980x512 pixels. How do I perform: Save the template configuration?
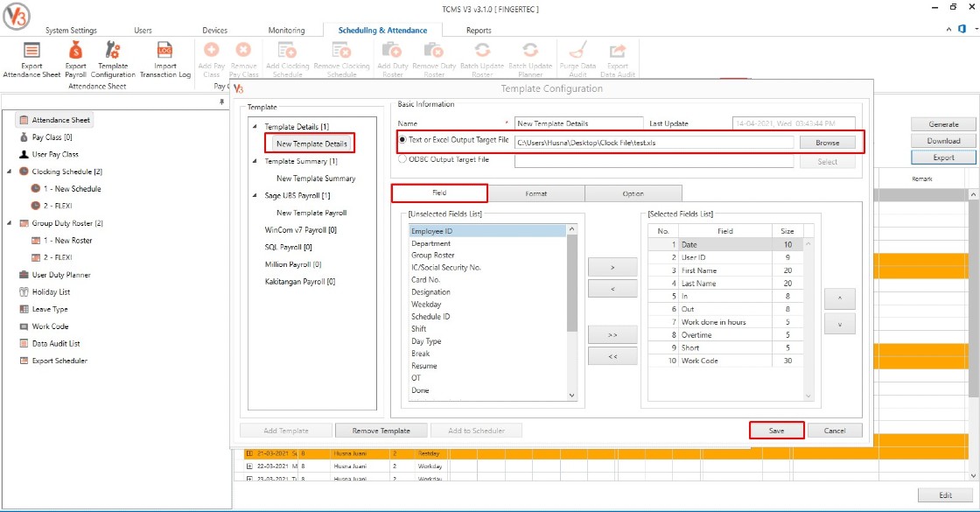[776, 431]
